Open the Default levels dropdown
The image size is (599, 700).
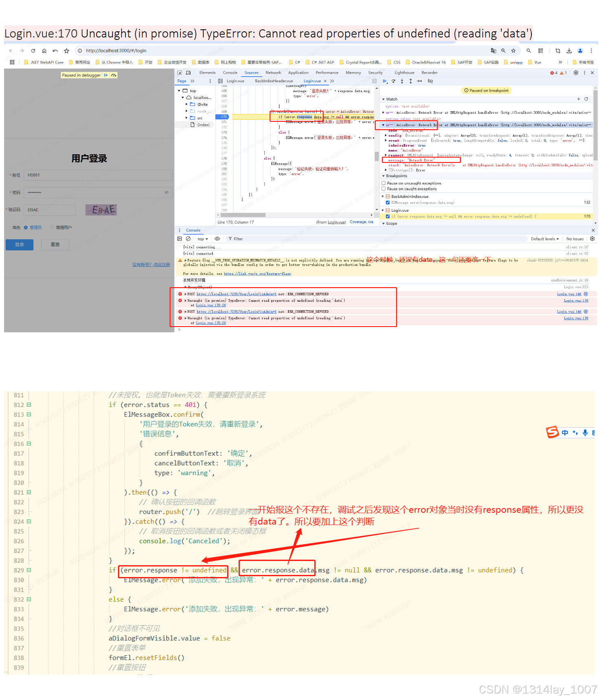pyautogui.click(x=545, y=239)
